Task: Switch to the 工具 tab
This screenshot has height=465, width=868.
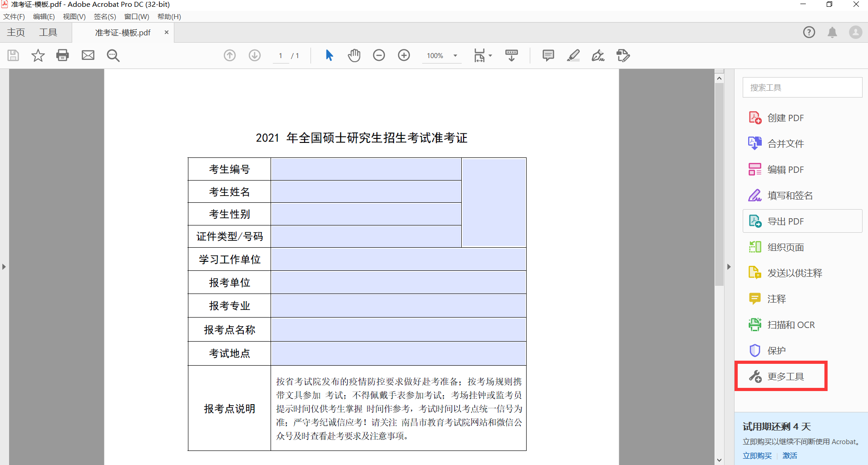Action: click(x=48, y=33)
